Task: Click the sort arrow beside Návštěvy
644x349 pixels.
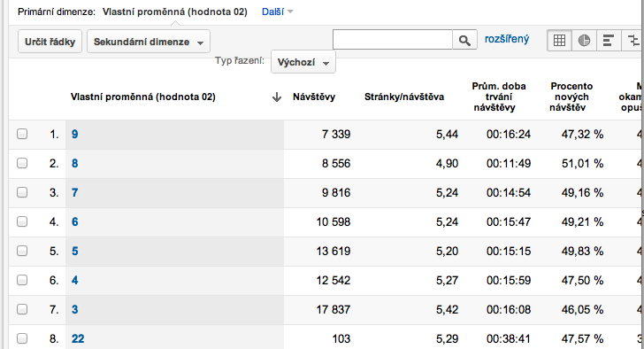Action: pos(277,97)
